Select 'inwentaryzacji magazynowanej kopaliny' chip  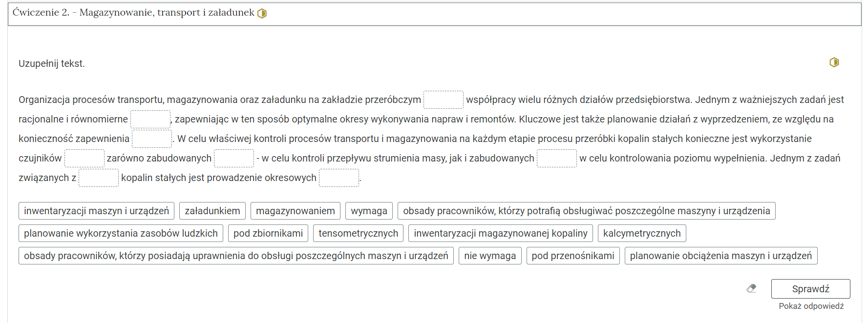(x=501, y=233)
